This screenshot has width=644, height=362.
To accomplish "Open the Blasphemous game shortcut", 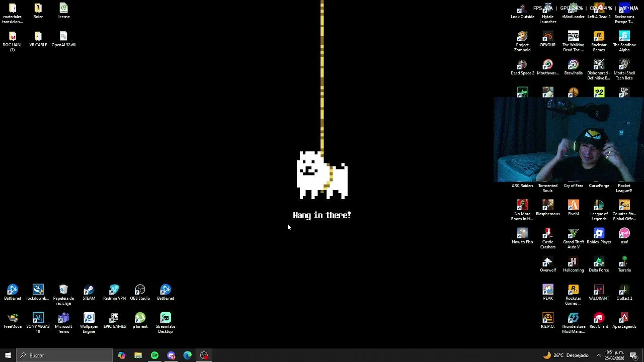I will [548, 208].
